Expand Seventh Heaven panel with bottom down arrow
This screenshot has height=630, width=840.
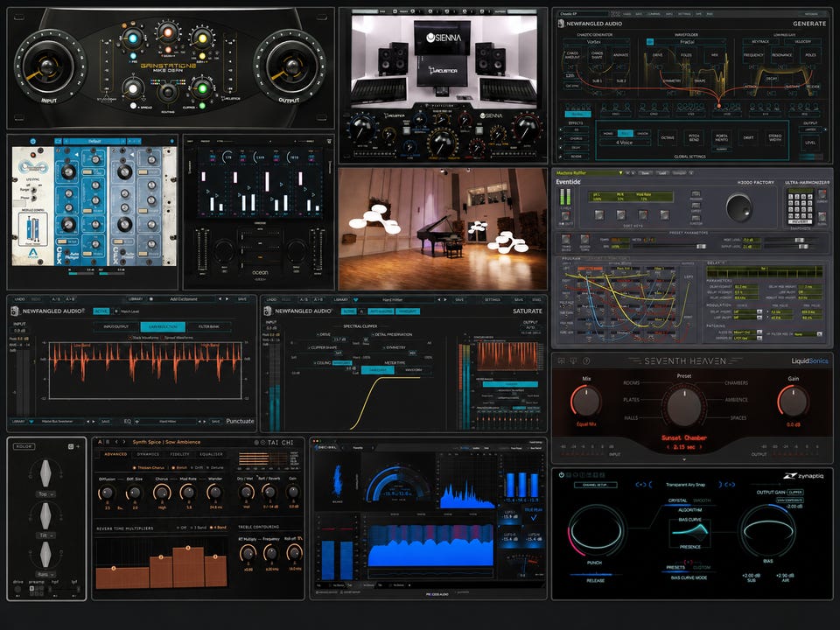[684, 459]
